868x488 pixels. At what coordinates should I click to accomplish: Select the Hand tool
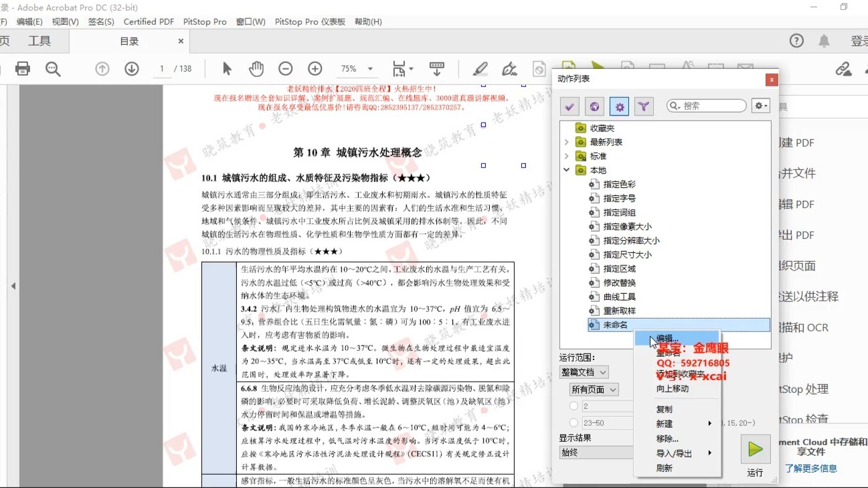256,68
